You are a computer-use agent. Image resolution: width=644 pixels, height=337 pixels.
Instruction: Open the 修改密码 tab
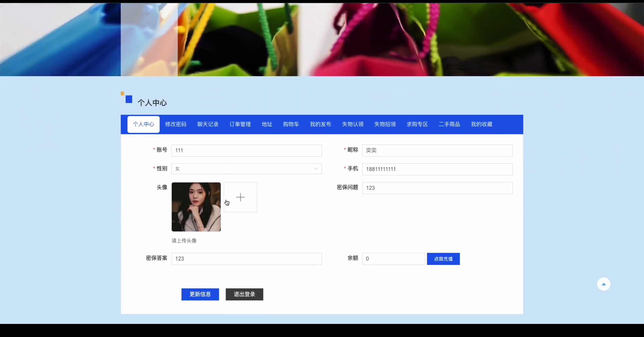(176, 124)
